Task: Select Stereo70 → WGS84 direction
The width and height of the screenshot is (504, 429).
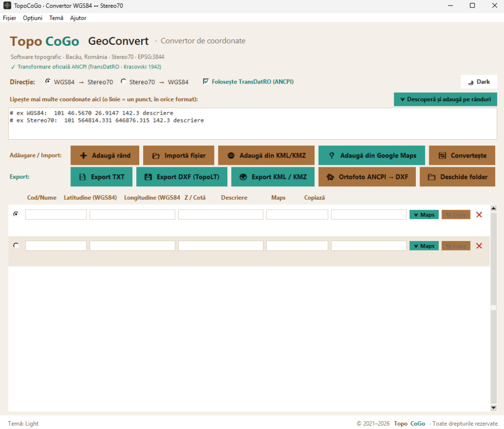Action: pyautogui.click(x=123, y=81)
